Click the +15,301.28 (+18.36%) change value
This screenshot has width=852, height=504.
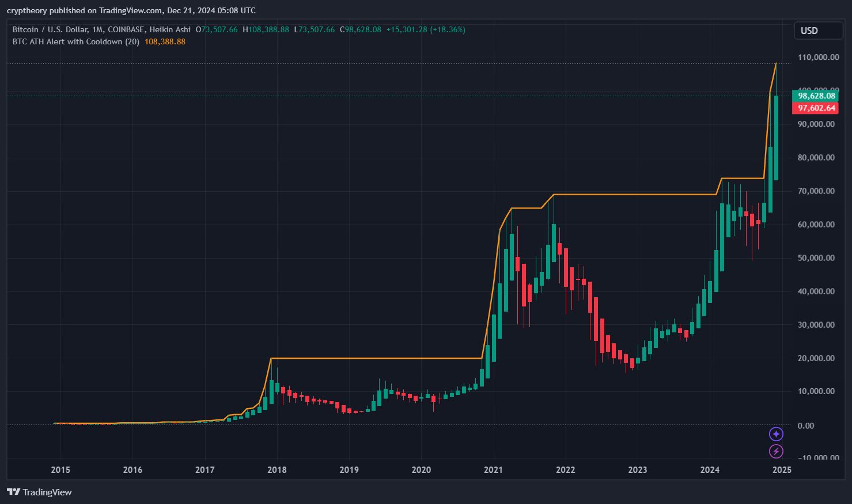[x=426, y=29]
